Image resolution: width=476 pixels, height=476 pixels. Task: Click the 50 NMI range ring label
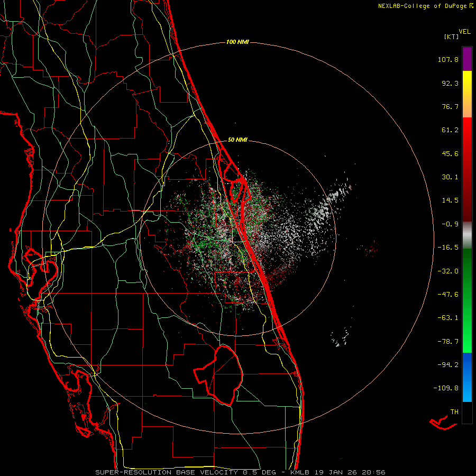[237, 140]
